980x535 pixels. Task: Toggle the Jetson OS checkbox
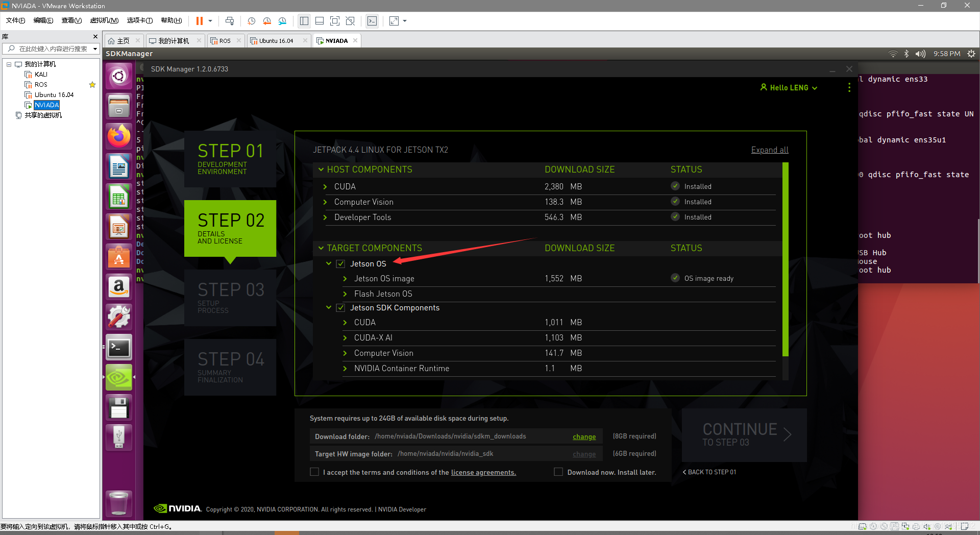pos(340,264)
